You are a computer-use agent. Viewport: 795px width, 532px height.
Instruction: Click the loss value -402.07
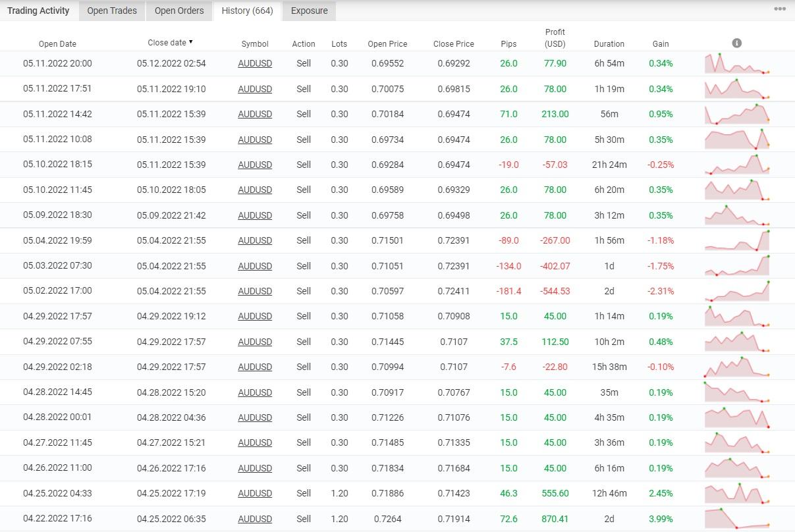tap(555, 266)
